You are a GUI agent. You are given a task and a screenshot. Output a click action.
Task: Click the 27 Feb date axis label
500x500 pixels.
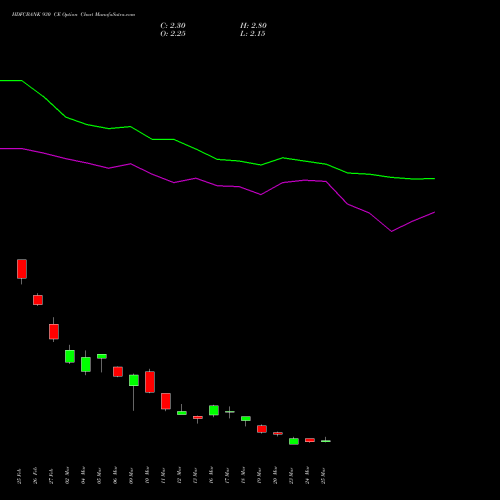coord(51,476)
